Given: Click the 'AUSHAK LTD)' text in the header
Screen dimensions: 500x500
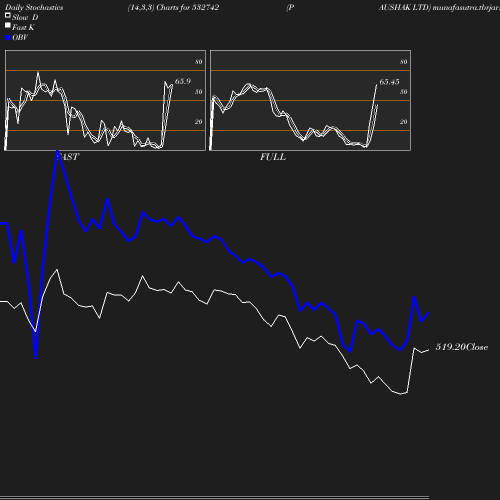Looking at the screenshot, I should pyautogui.click(x=405, y=8).
